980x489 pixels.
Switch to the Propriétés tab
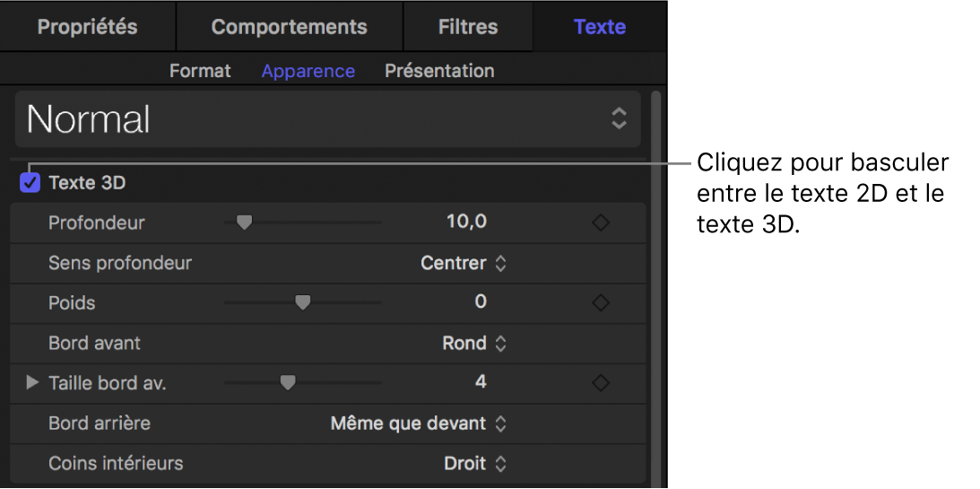tap(87, 27)
